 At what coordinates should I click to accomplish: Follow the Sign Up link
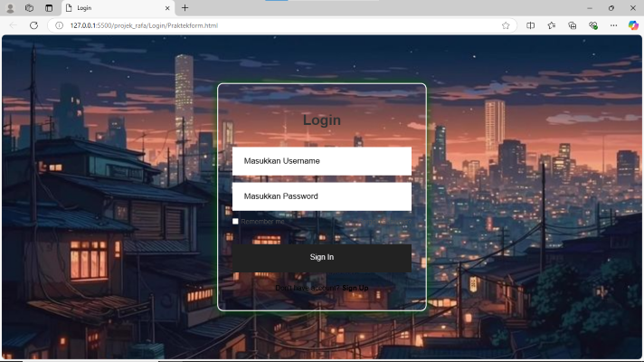coord(355,288)
